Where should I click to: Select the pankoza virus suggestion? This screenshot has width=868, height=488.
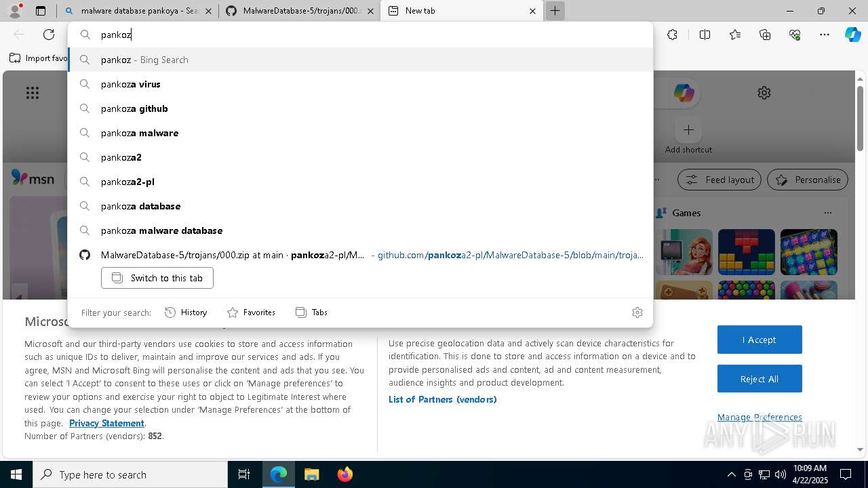[360, 84]
